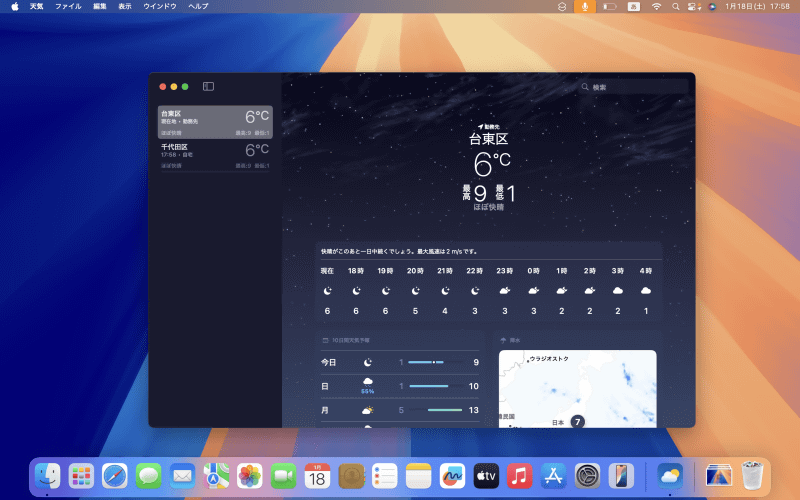
Task: Toggle the sidebar panel icon
Action: [208, 86]
